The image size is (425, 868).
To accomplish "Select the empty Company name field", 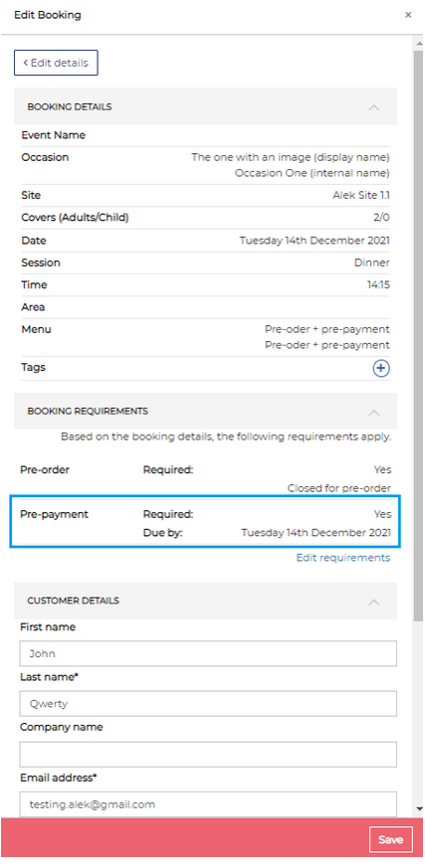I will 208,754.
